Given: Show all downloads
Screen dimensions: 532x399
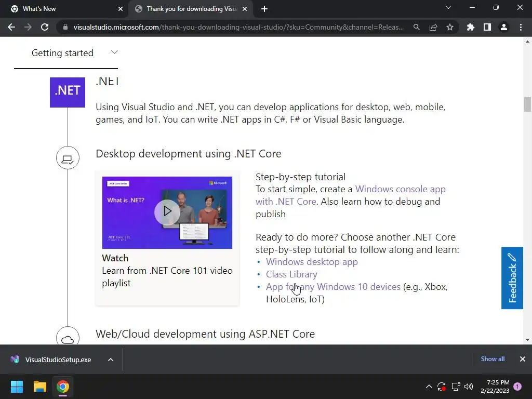Looking at the screenshot, I should [493, 359].
